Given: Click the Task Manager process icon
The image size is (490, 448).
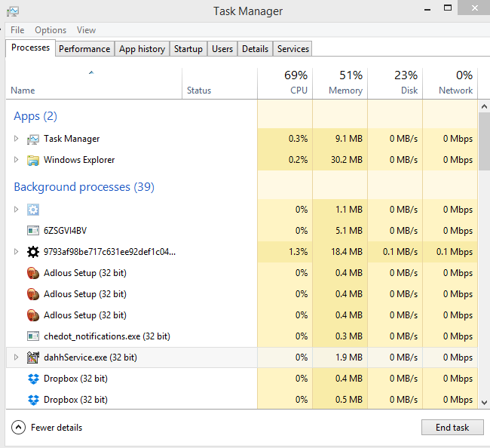Looking at the screenshot, I should 33,139.
